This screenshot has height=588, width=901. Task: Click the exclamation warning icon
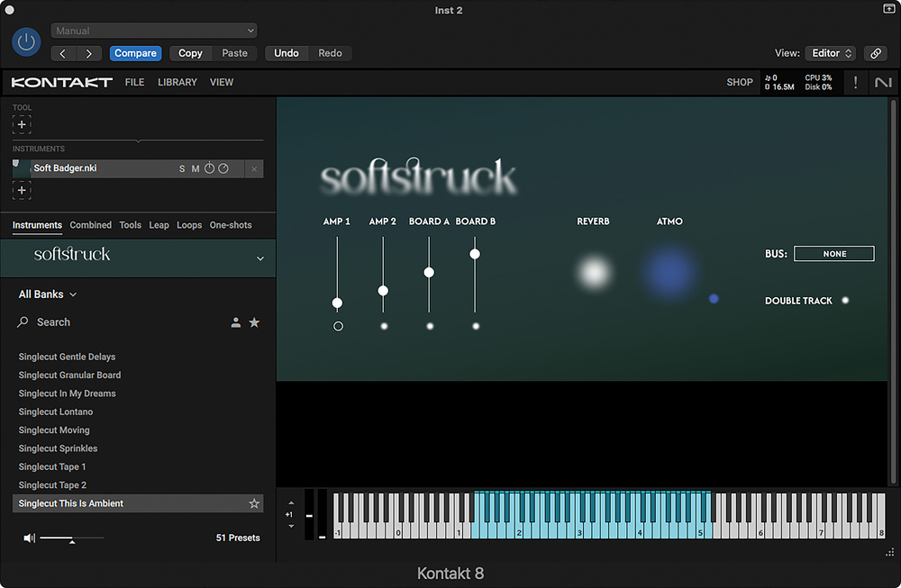856,83
